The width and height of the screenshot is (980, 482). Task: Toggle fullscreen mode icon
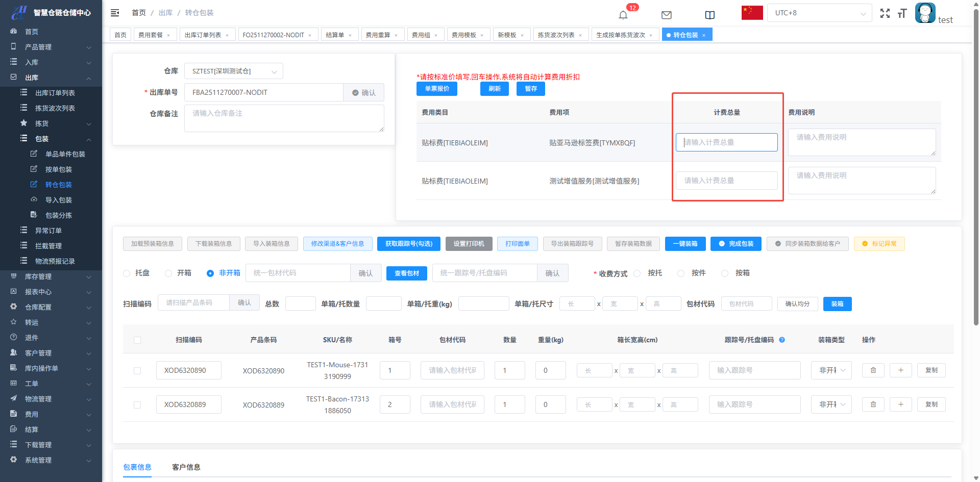click(x=885, y=14)
